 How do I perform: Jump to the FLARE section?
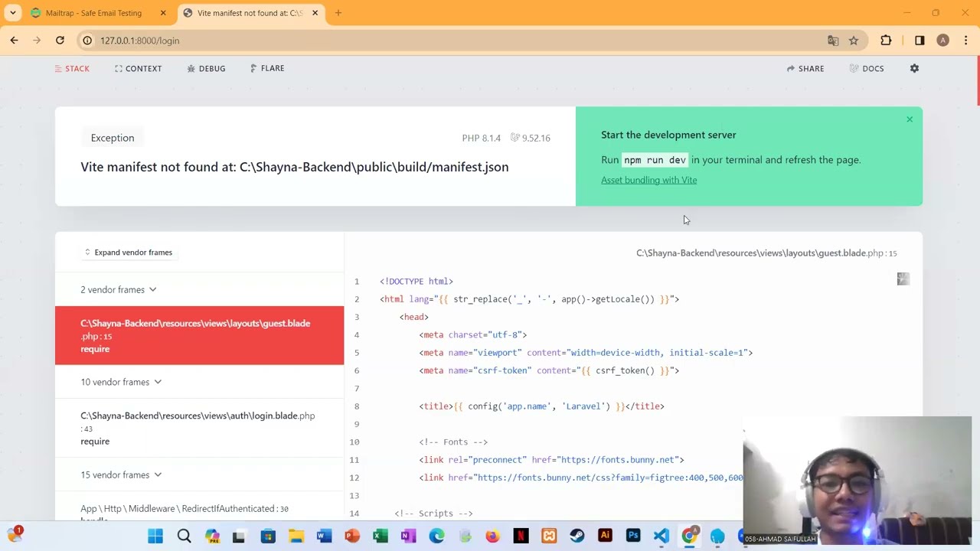click(x=267, y=69)
